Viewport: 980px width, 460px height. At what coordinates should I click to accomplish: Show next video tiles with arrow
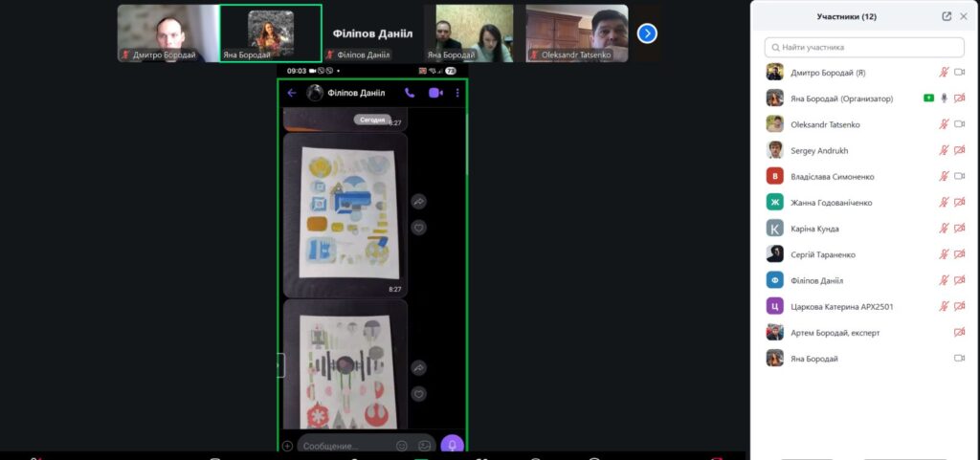[647, 33]
